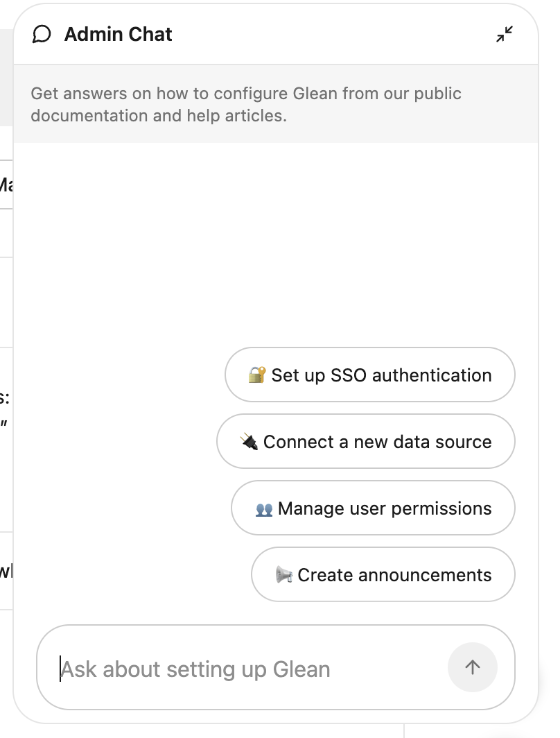Click the people icon on user permissions chip
This screenshot has width=560, height=738.
(x=265, y=507)
